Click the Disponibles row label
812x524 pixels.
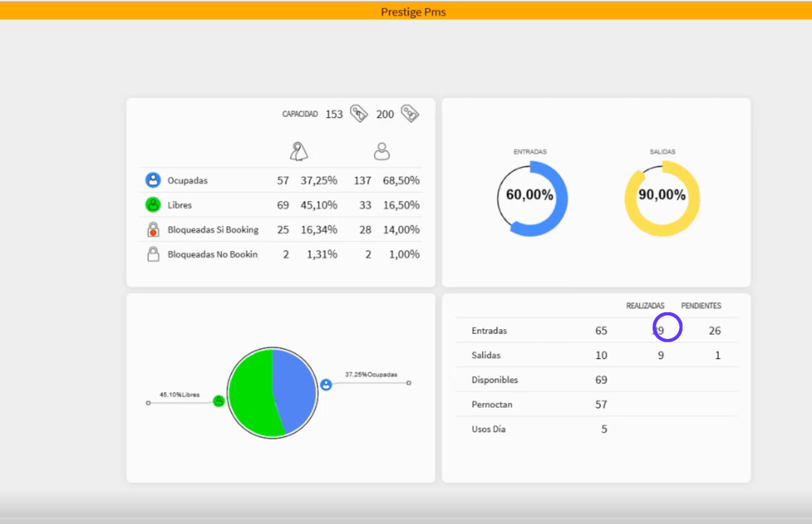click(495, 380)
